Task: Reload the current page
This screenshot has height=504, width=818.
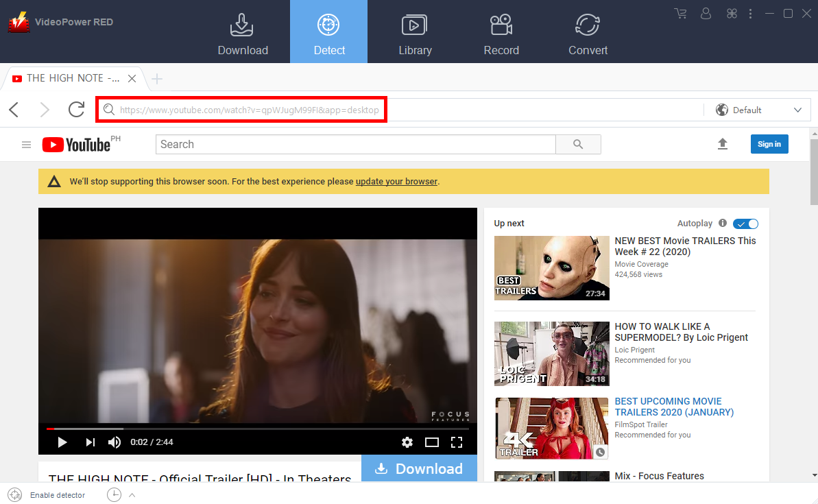Action: (x=76, y=109)
